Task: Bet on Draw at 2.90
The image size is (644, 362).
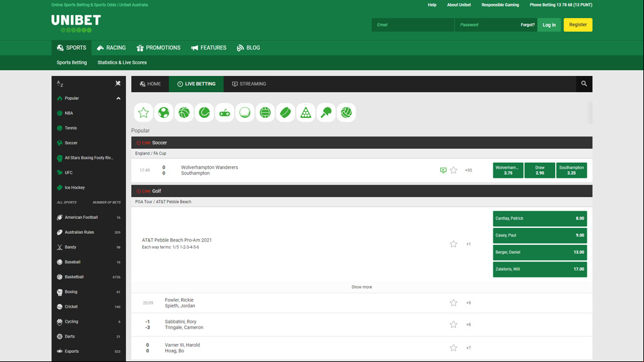Action: pos(540,170)
